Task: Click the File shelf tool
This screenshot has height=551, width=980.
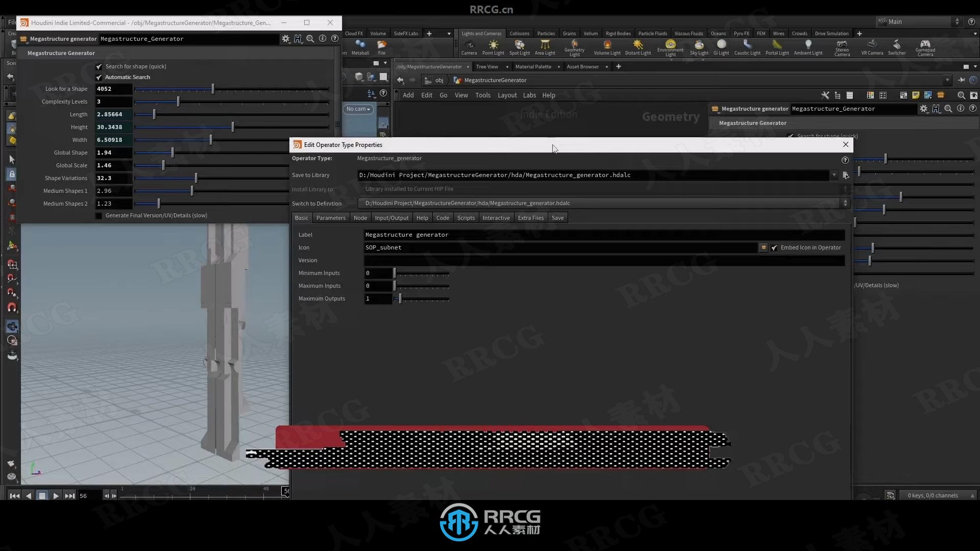Action: click(382, 47)
